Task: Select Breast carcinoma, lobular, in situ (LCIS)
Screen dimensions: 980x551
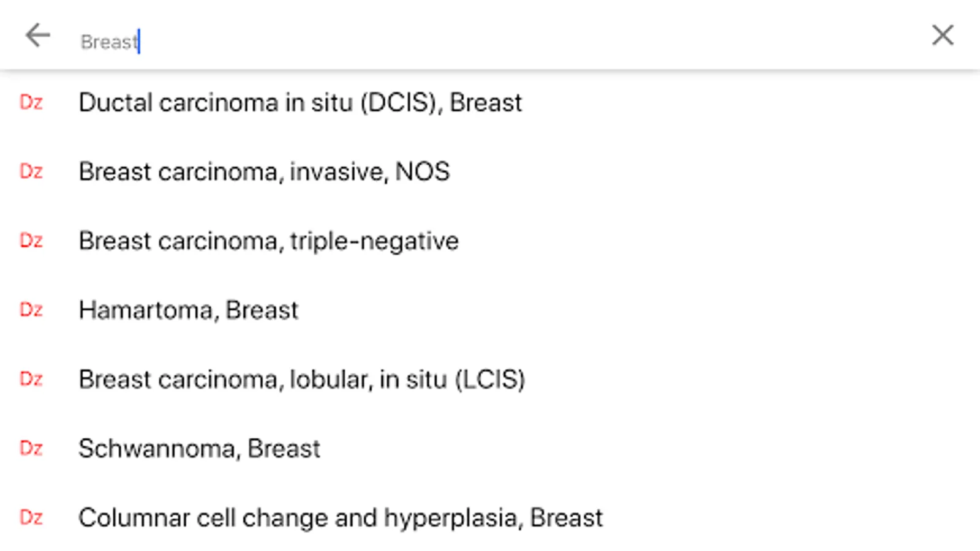Action: tap(301, 380)
